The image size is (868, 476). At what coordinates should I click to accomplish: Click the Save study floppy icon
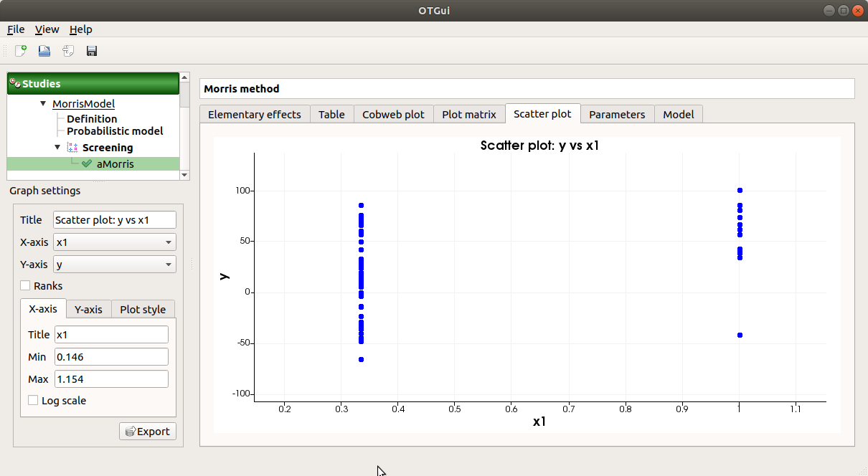[x=92, y=51]
